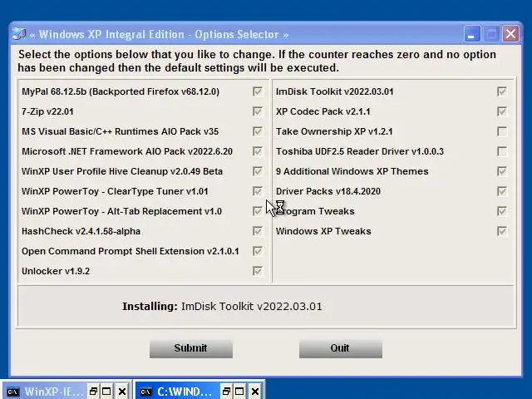
Task: Uncheck MS Visual Basic/C++ Runtimes AIO Pack
Action: [257, 131]
